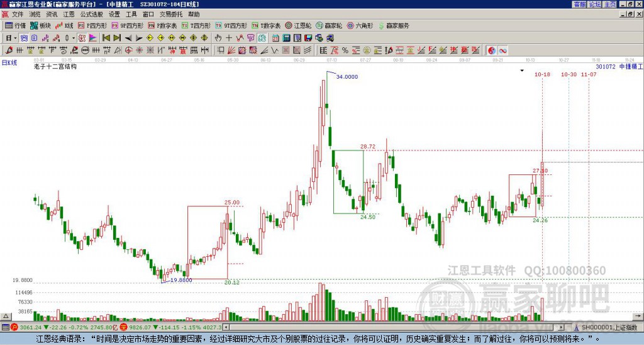Open 赢家服务 service

pos(394,25)
